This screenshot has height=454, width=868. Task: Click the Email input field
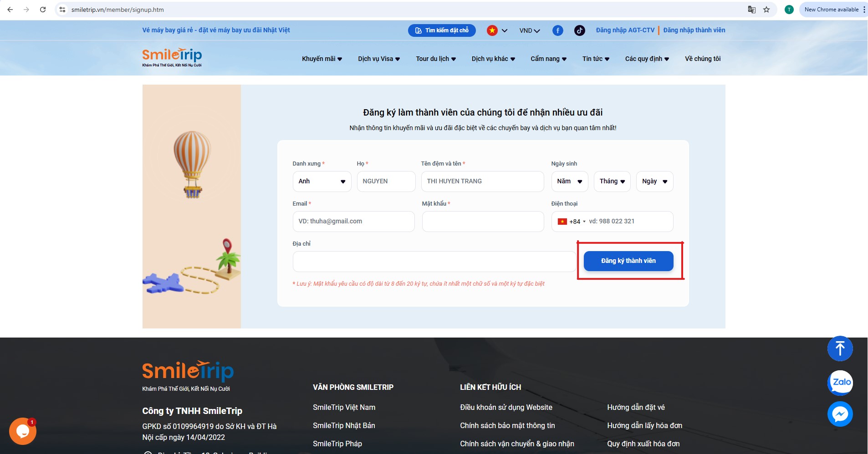coord(353,222)
